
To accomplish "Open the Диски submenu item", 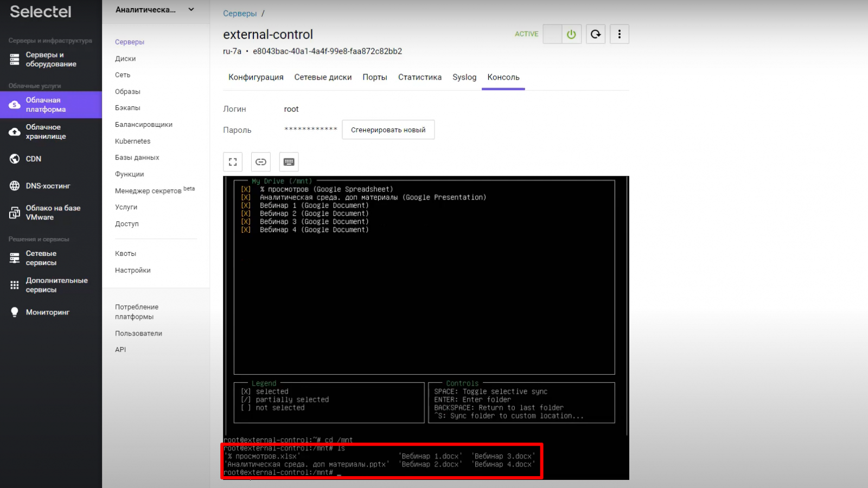I will 125,59.
